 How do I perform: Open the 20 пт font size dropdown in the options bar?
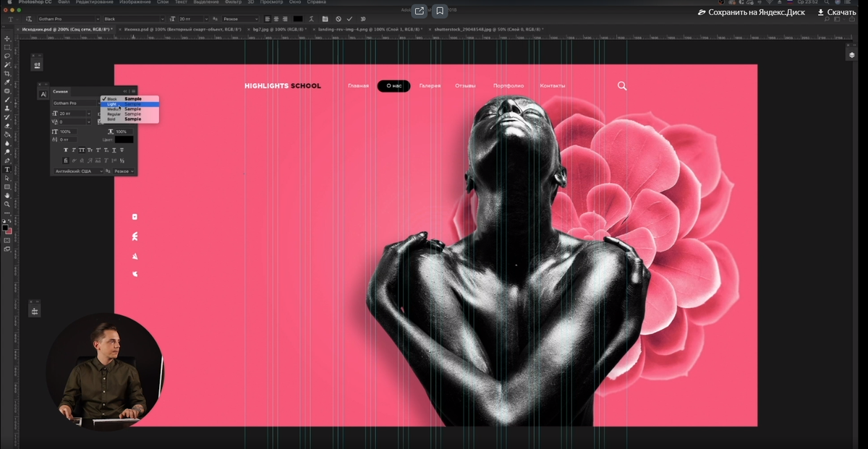coord(194,19)
